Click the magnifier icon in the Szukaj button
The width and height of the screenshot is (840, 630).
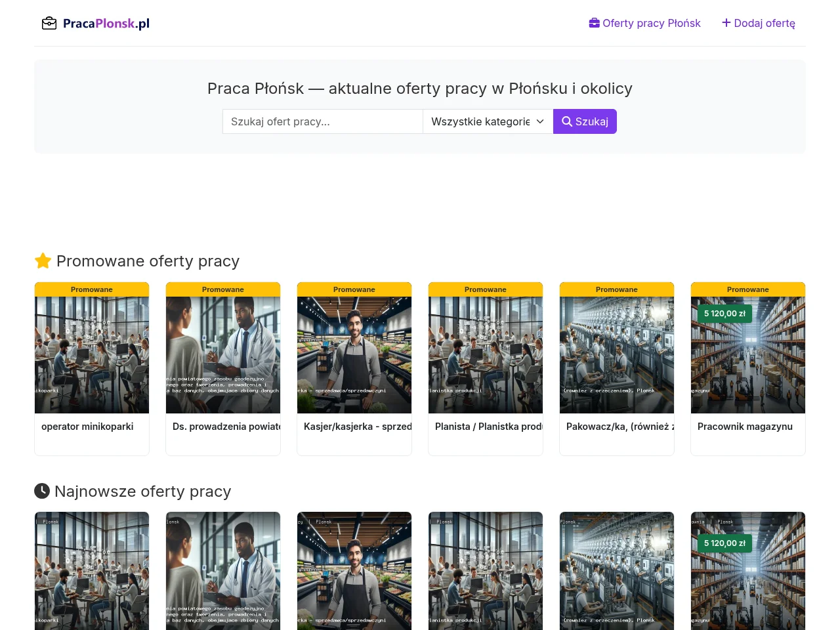pyautogui.click(x=567, y=121)
